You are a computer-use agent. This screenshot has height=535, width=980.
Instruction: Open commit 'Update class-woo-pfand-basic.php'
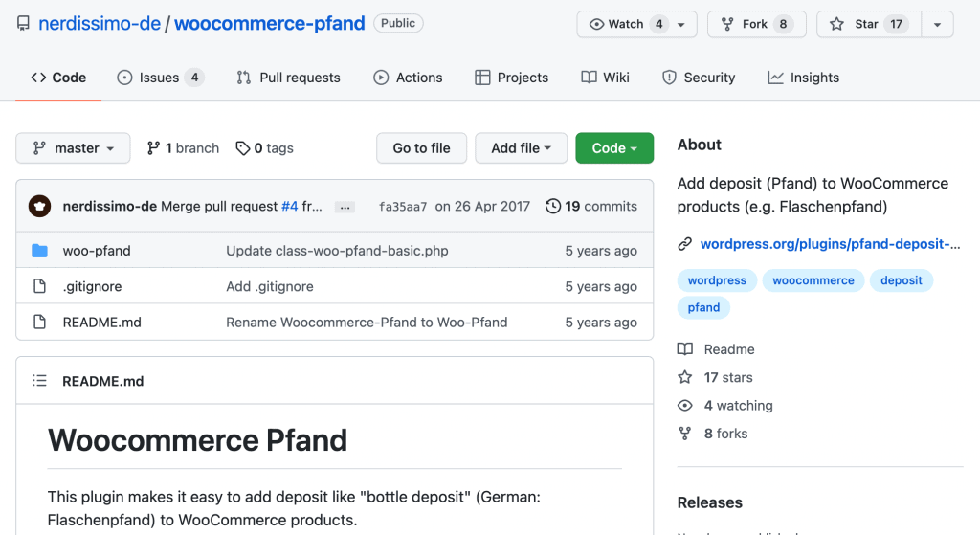coord(337,251)
